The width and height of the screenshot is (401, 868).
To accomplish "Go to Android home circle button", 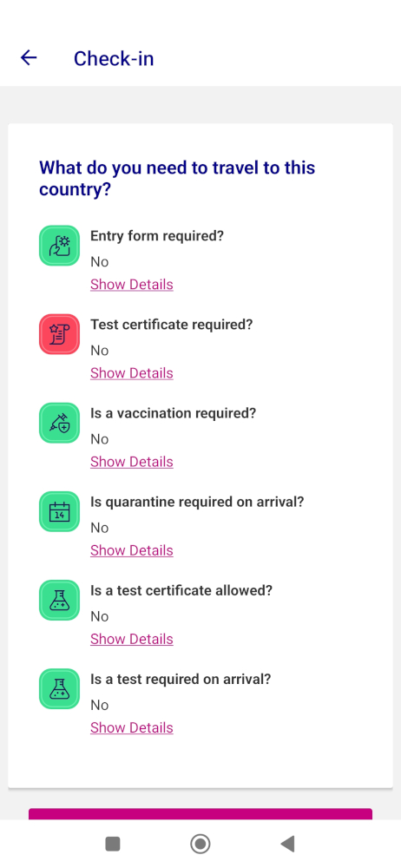I will [x=200, y=844].
